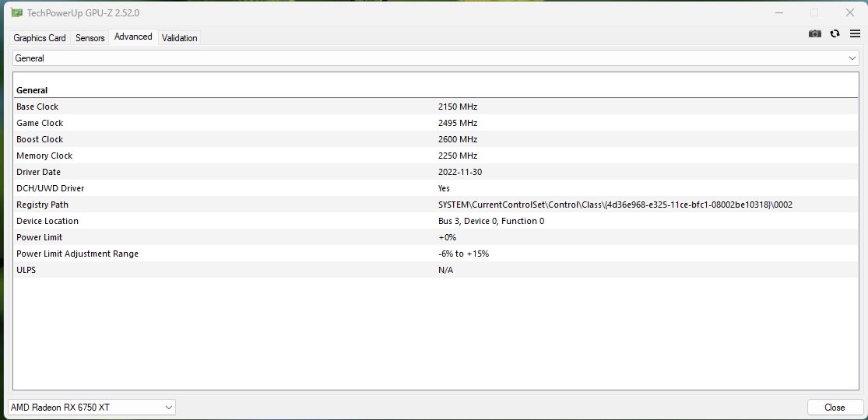Click the Close button
Viewport: 868px width, 420px height.
[835, 408]
